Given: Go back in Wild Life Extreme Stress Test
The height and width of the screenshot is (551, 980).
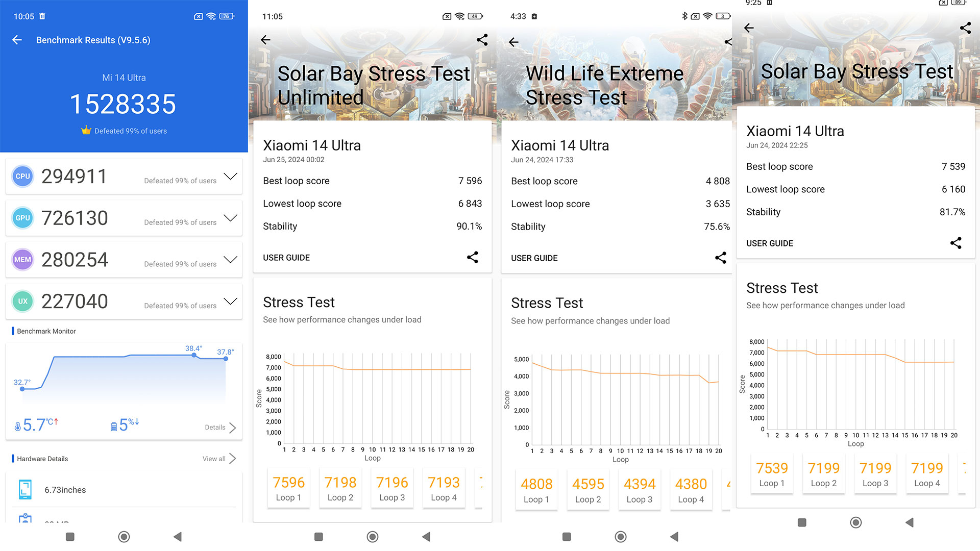Looking at the screenshot, I should [513, 42].
